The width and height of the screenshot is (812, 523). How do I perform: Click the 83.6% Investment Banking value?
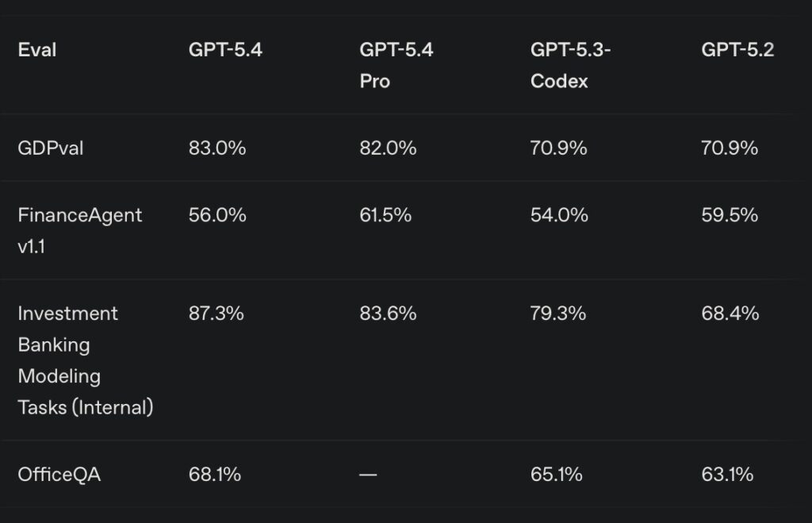pos(388,313)
